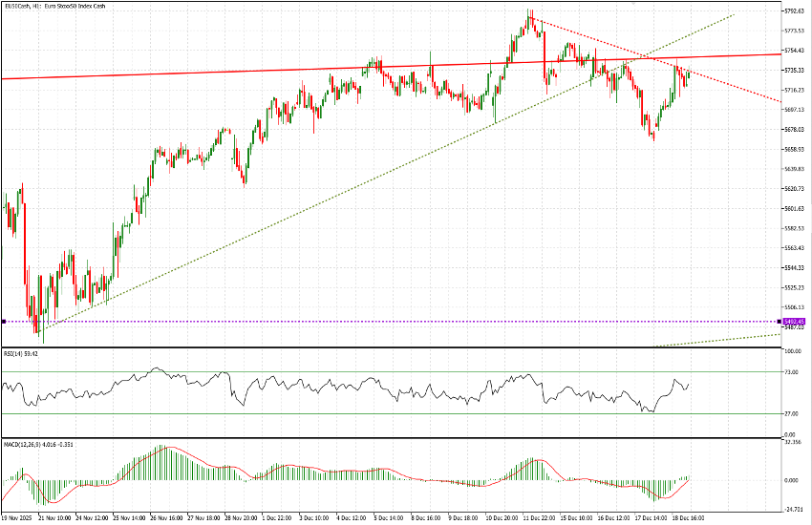
Task: Click the 19 Nov 2025 date label
Action: 18,518
